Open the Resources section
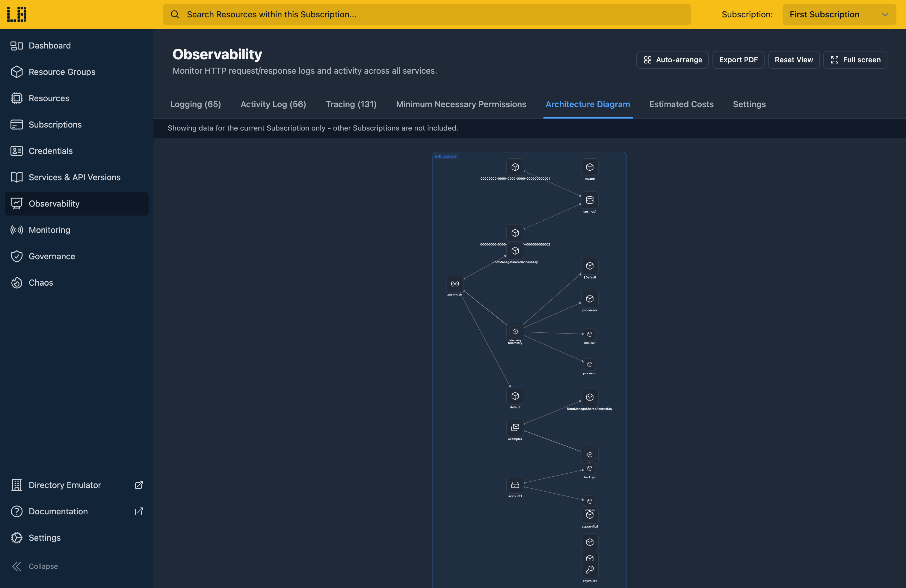This screenshot has height=588, width=906. [x=76, y=98]
